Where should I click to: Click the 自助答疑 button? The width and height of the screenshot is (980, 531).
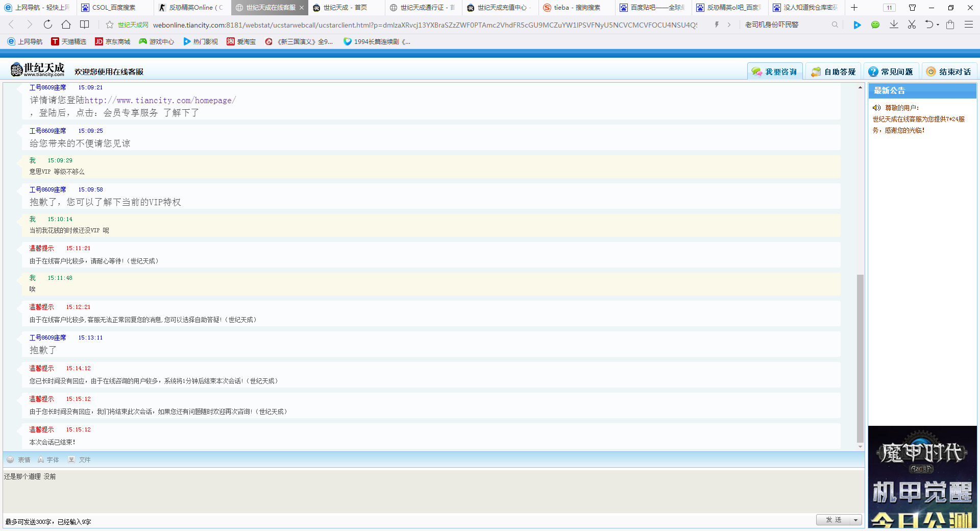(x=834, y=71)
